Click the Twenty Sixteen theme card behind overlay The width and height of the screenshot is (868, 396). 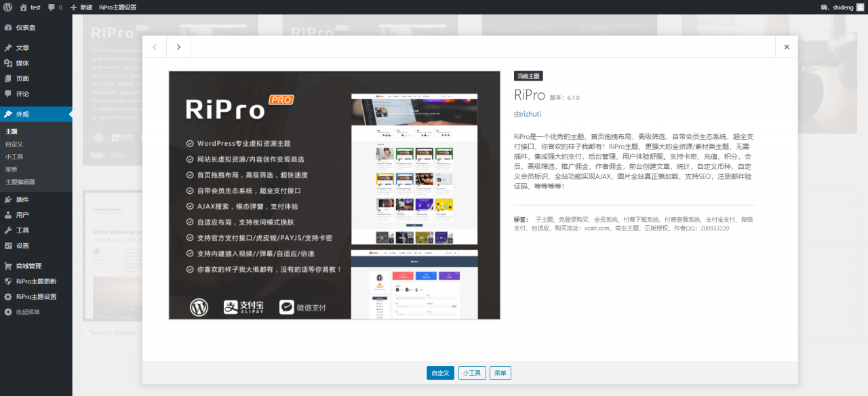tap(112, 266)
